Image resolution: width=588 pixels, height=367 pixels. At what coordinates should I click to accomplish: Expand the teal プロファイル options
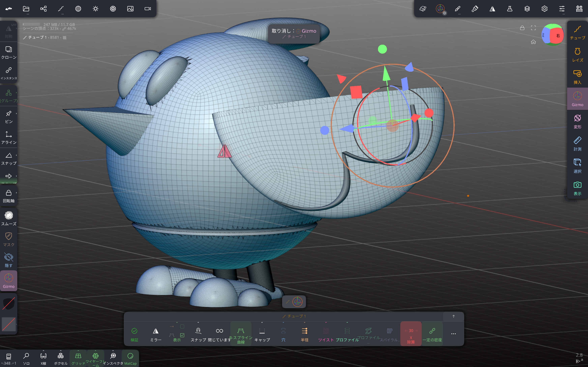[x=347, y=334]
